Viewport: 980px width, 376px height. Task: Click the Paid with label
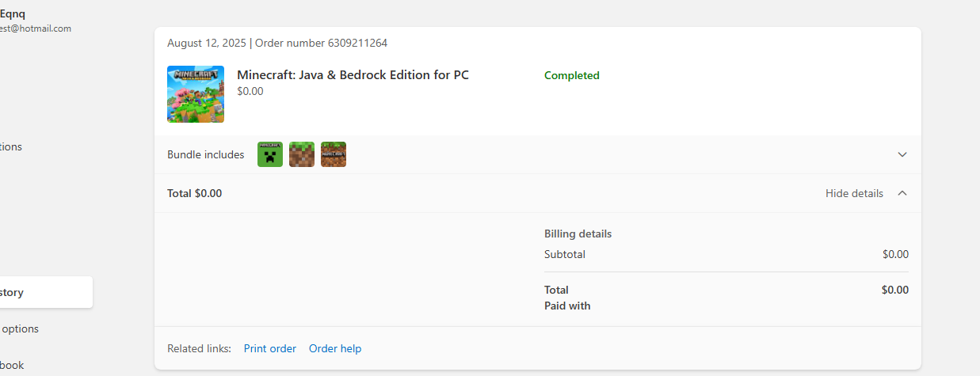click(567, 306)
